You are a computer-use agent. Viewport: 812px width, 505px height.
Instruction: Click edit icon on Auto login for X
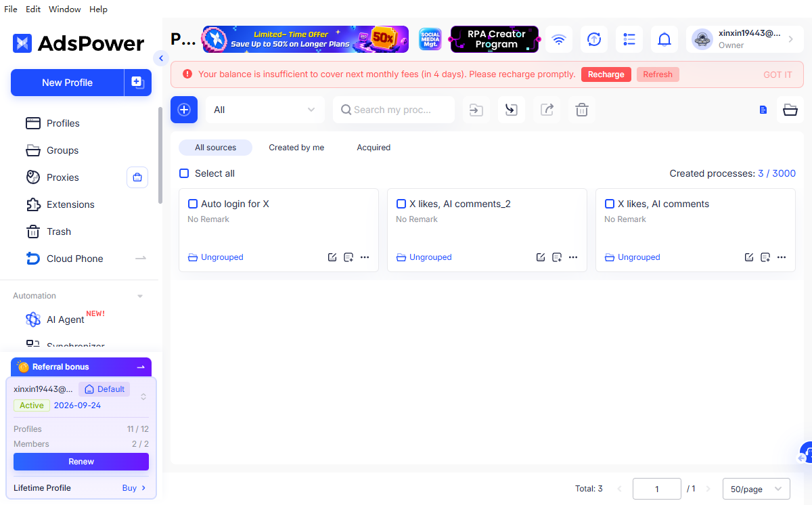point(332,257)
